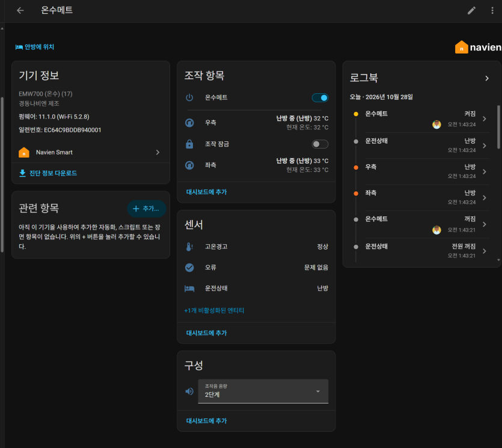Image resolution: width=502 pixels, height=448 pixels.
Task: Turn off the 온수메트 power switch
Action: [x=320, y=97]
